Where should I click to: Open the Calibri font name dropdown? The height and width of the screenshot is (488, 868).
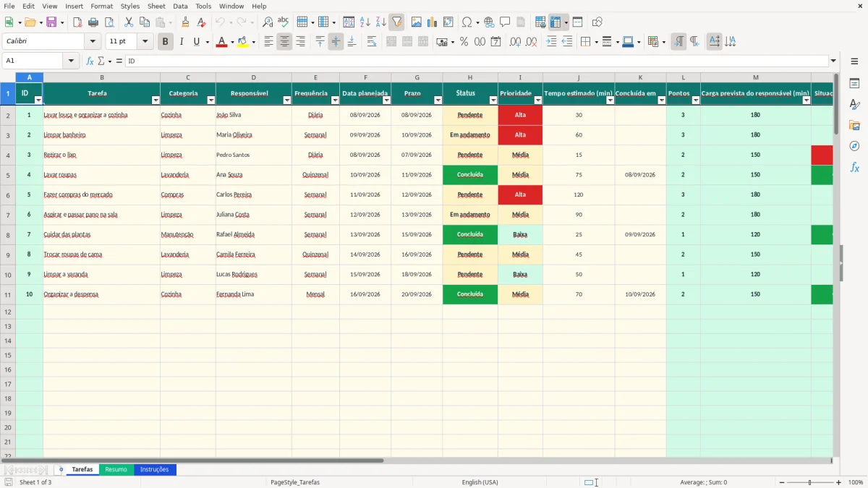(93, 42)
